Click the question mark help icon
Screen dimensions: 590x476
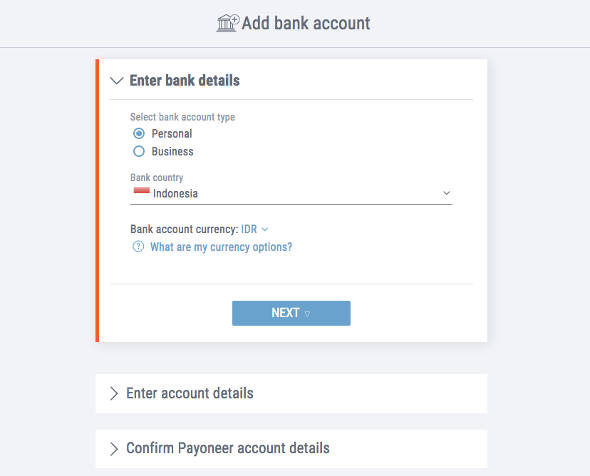tap(138, 247)
